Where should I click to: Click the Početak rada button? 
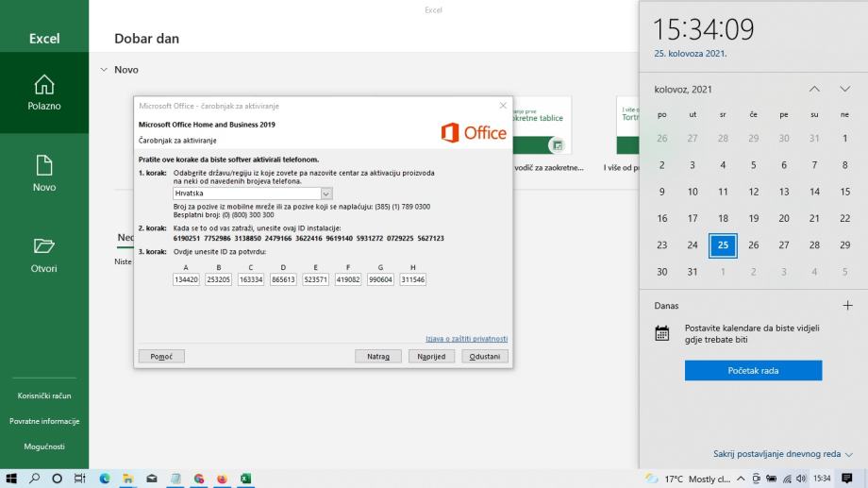pyautogui.click(x=753, y=371)
